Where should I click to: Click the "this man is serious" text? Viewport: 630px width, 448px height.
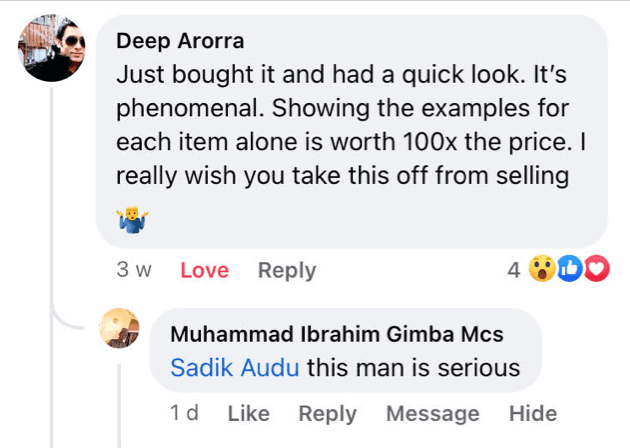tap(413, 367)
